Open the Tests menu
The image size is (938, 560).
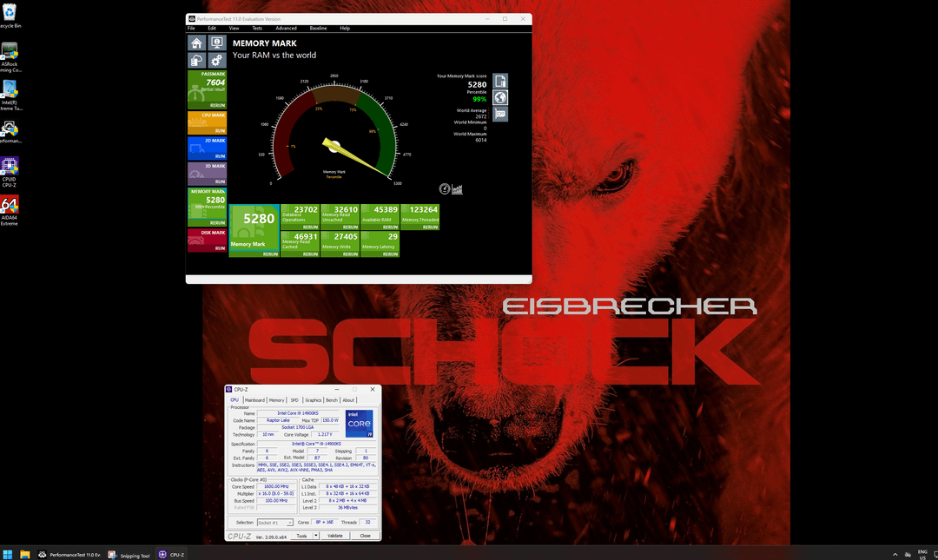pyautogui.click(x=256, y=28)
